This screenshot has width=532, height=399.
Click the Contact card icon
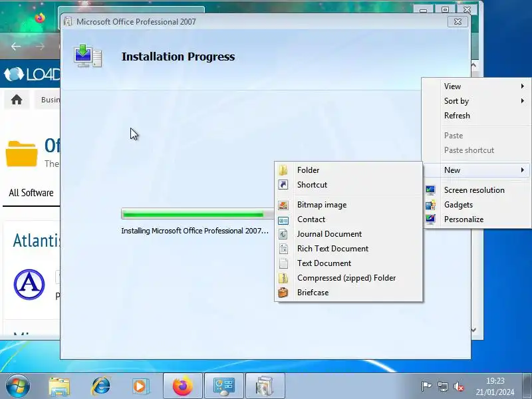(x=283, y=220)
